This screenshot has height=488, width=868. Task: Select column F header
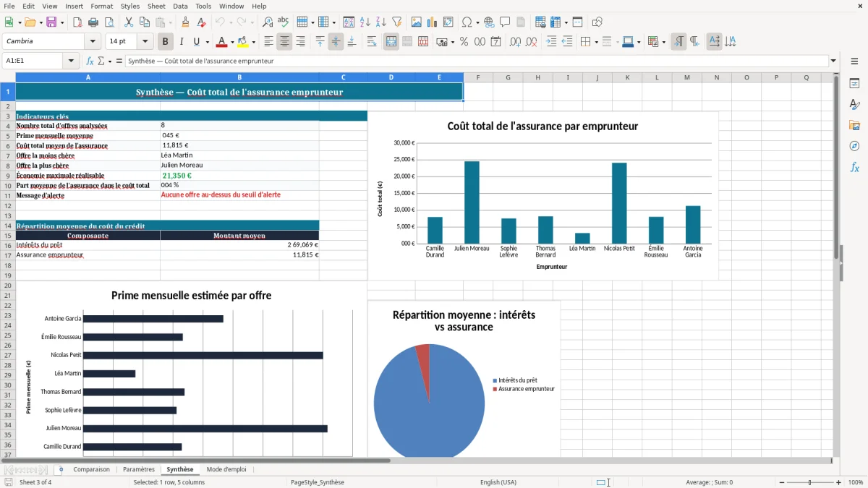[x=477, y=77]
